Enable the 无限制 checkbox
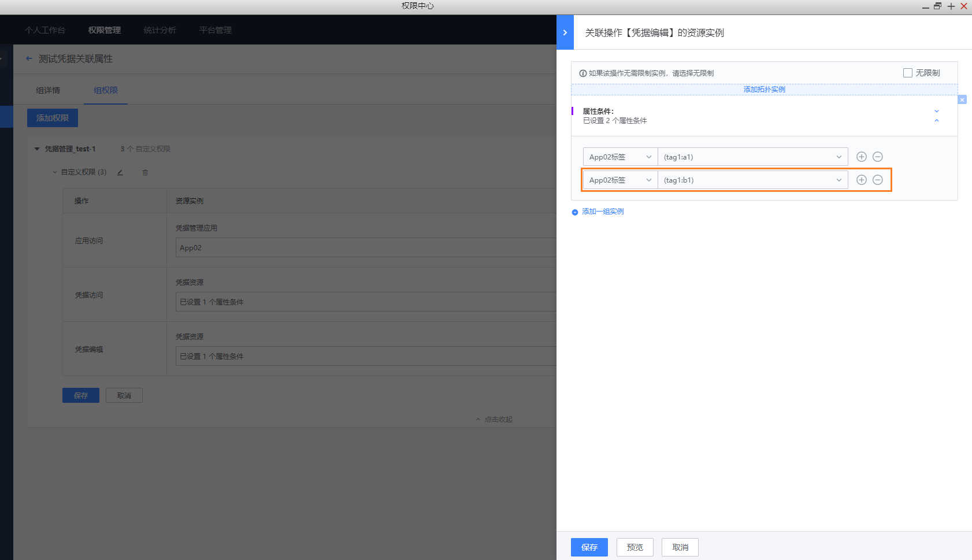The width and height of the screenshot is (972, 560). [907, 72]
